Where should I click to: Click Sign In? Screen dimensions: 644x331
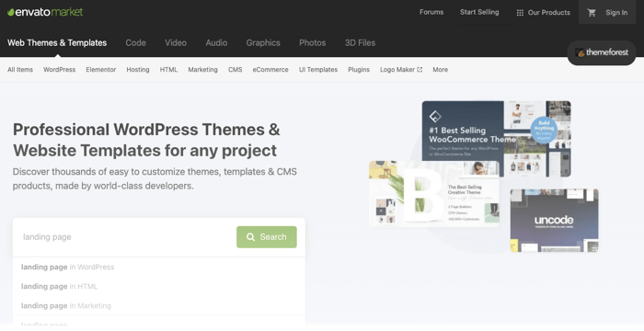(616, 13)
